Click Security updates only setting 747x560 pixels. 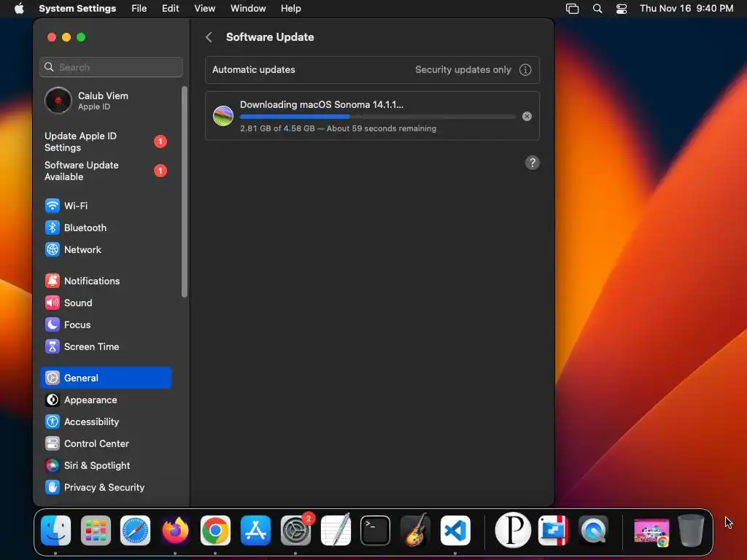(463, 70)
